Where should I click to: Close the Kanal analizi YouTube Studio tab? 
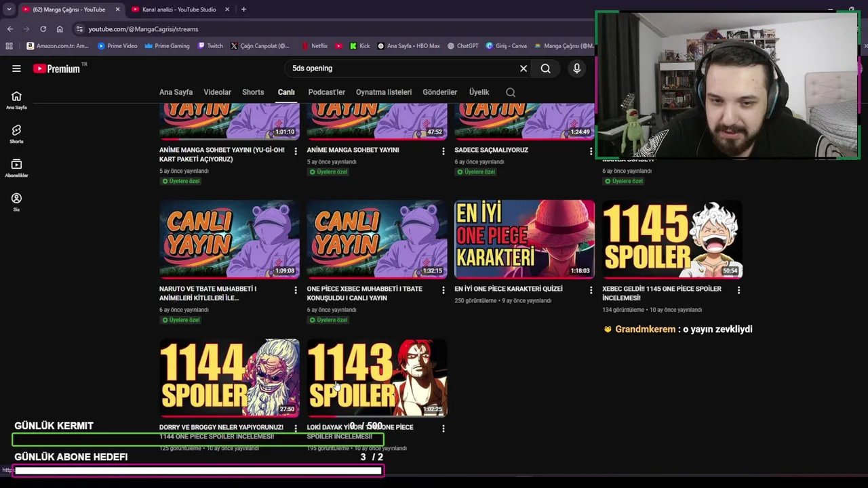[227, 9]
